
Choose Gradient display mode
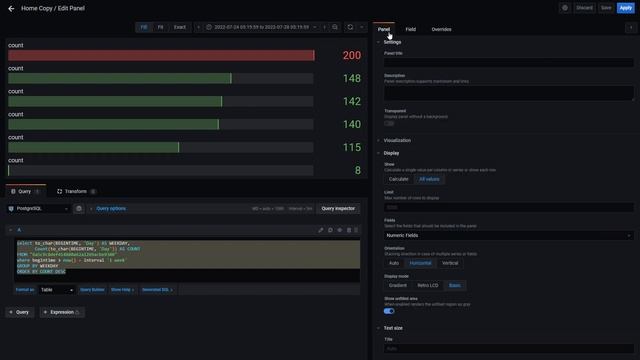tap(398, 285)
